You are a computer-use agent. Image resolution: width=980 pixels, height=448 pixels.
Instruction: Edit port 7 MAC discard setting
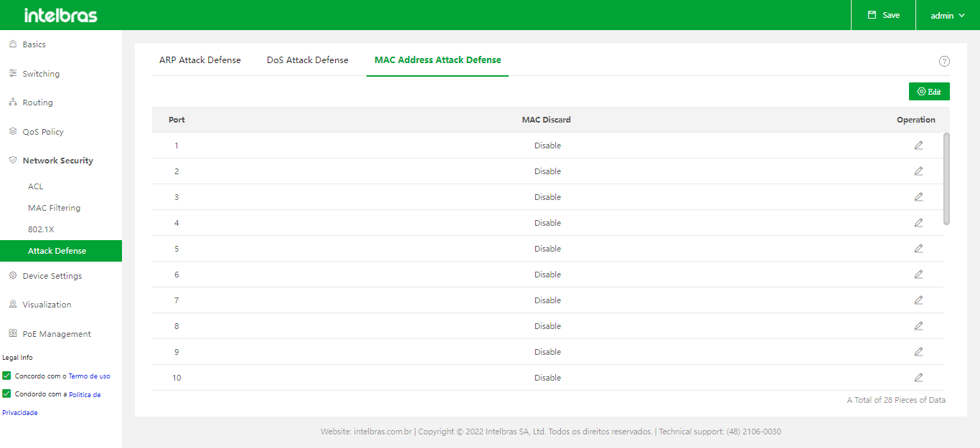coord(918,300)
